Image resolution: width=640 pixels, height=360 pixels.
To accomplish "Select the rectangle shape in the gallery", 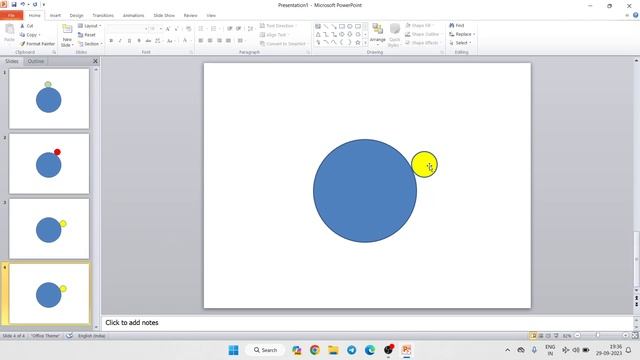I will click(x=342, y=26).
